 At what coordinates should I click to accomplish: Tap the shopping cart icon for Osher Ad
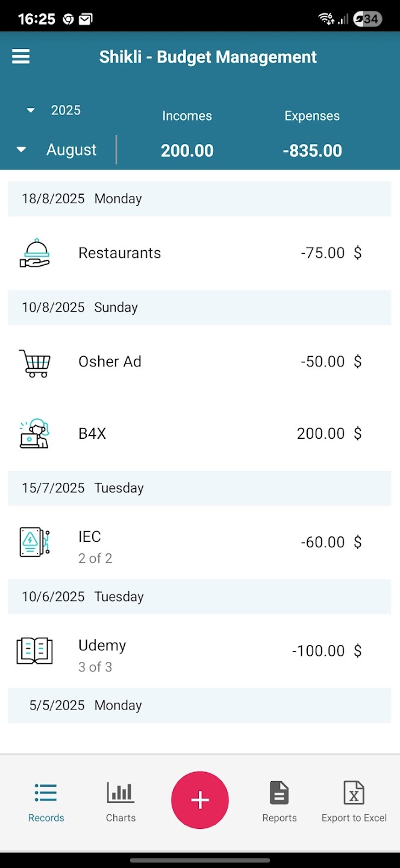[x=34, y=362]
